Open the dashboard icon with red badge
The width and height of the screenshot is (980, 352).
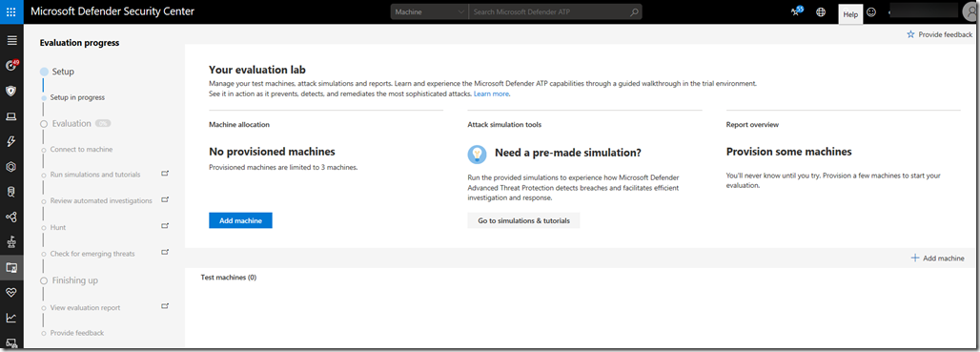coord(11,65)
